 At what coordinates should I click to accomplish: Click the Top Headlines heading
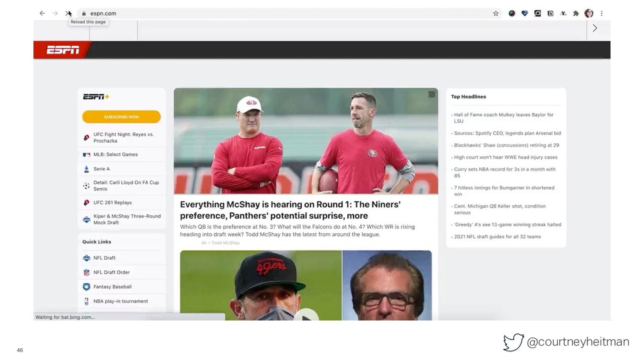pos(468,97)
